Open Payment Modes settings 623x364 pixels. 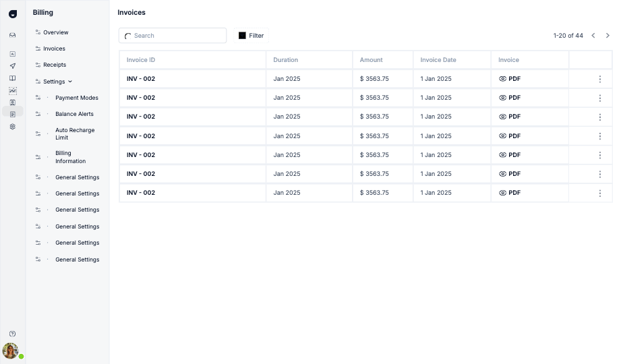coord(77,98)
